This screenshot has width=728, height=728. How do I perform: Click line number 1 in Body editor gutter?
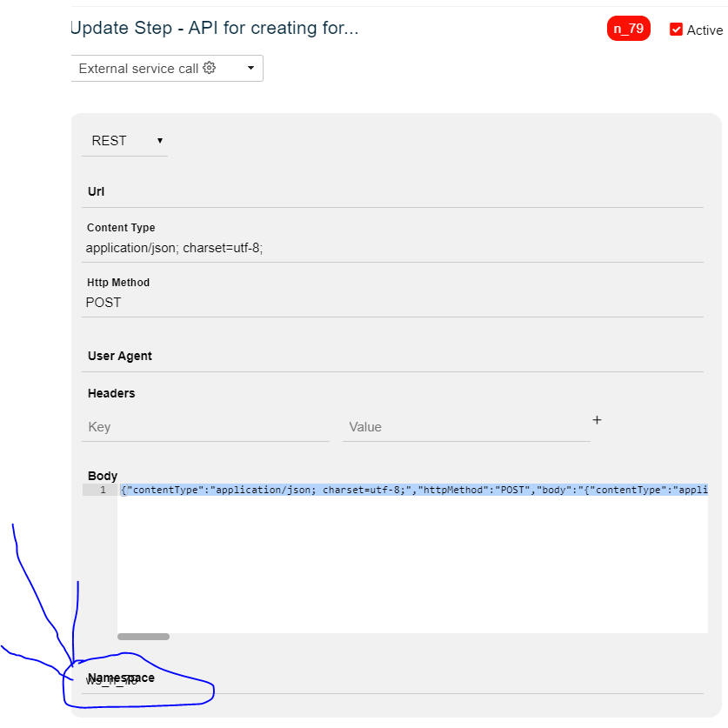point(104,490)
